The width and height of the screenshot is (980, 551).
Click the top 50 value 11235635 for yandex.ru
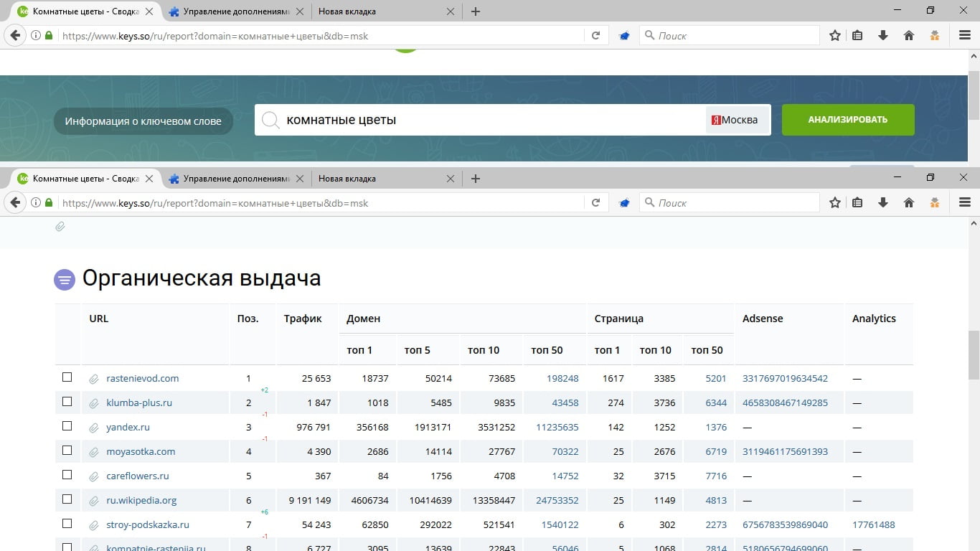tap(557, 427)
